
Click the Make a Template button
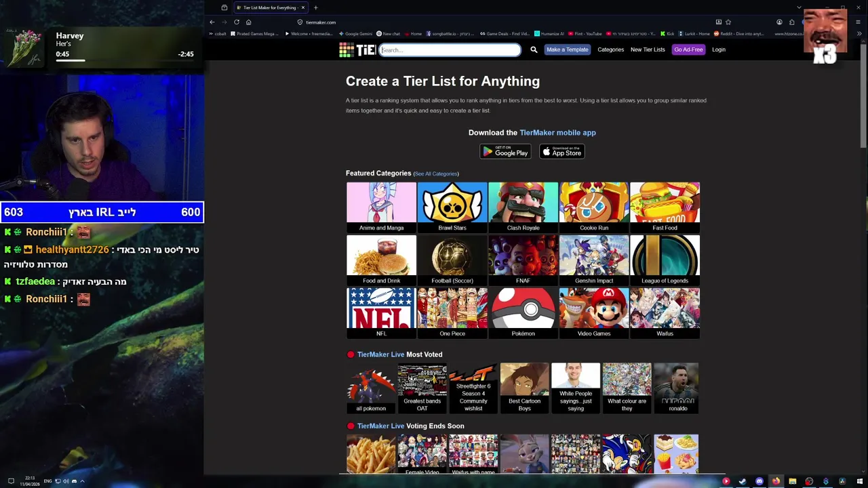[568, 49]
